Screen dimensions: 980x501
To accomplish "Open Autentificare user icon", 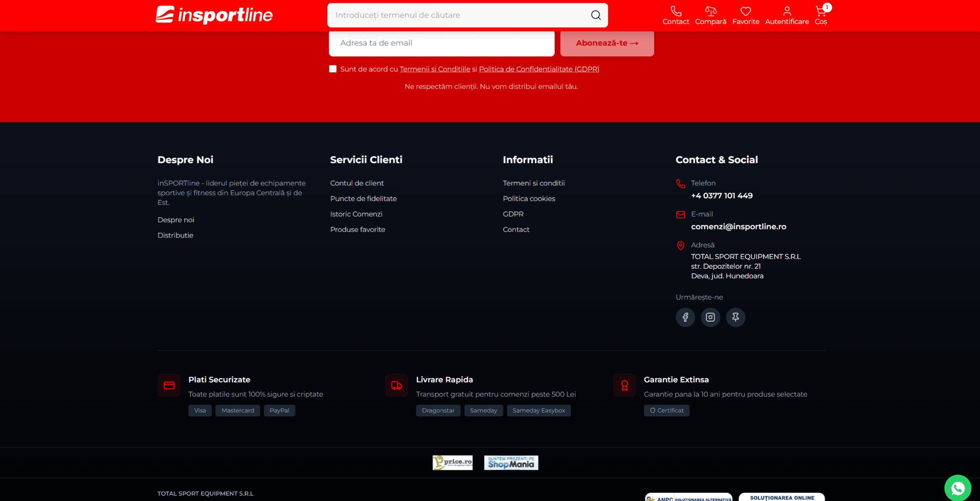I will point(787,15).
